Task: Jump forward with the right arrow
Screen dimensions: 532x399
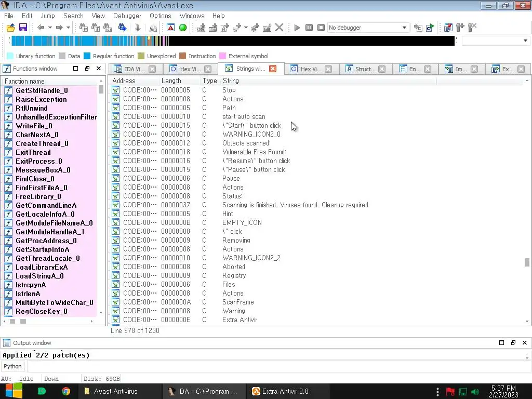Action: (59, 28)
